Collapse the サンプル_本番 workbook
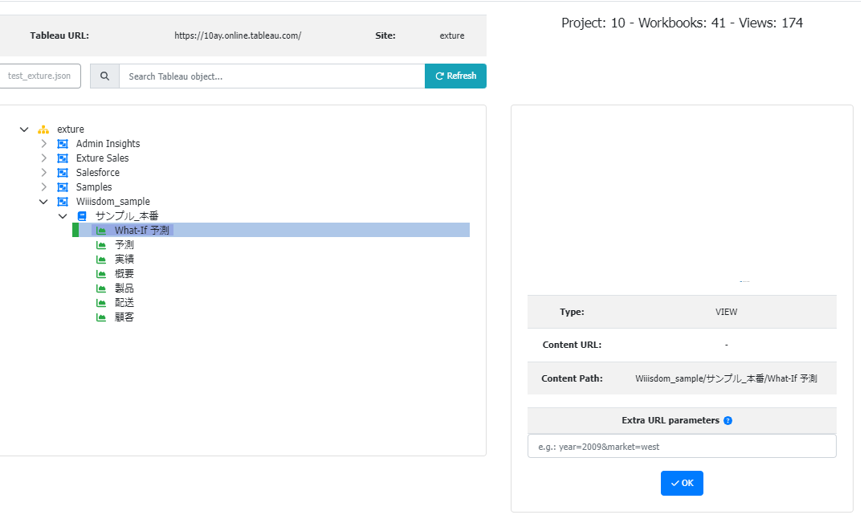The width and height of the screenshot is (861, 519). point(63,216)
